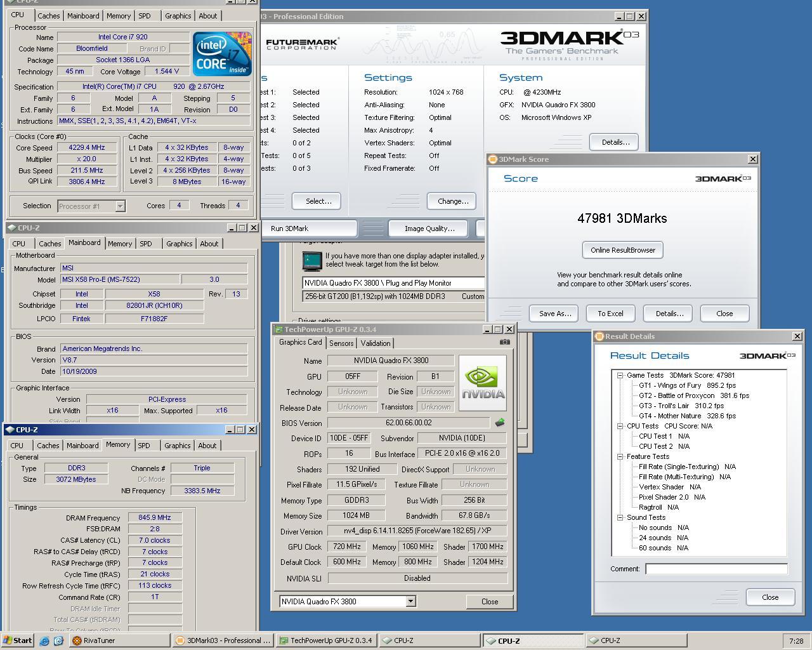Select the '24 sounds' result row
The image size is (812, 650).
664,538
